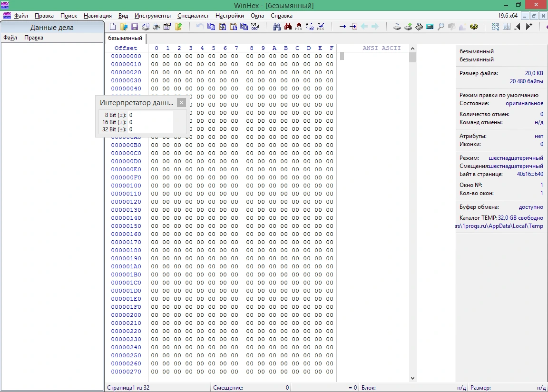Open the Поиск menu

68,16
